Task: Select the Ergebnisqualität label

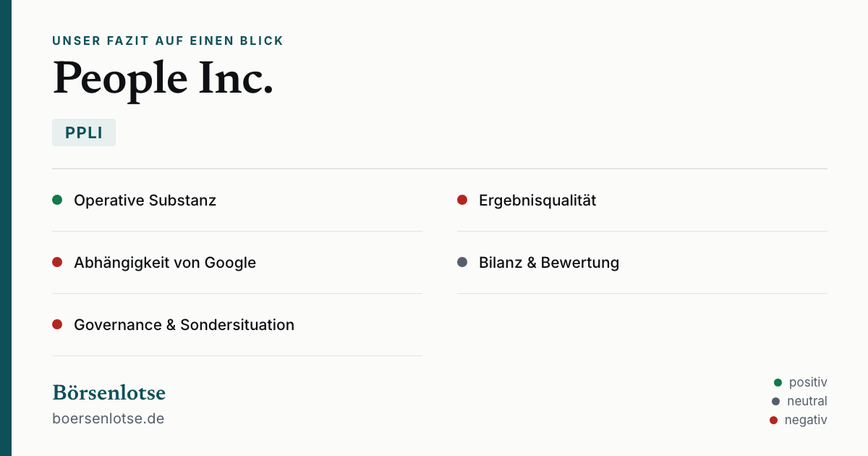Action: click(537, 200)
